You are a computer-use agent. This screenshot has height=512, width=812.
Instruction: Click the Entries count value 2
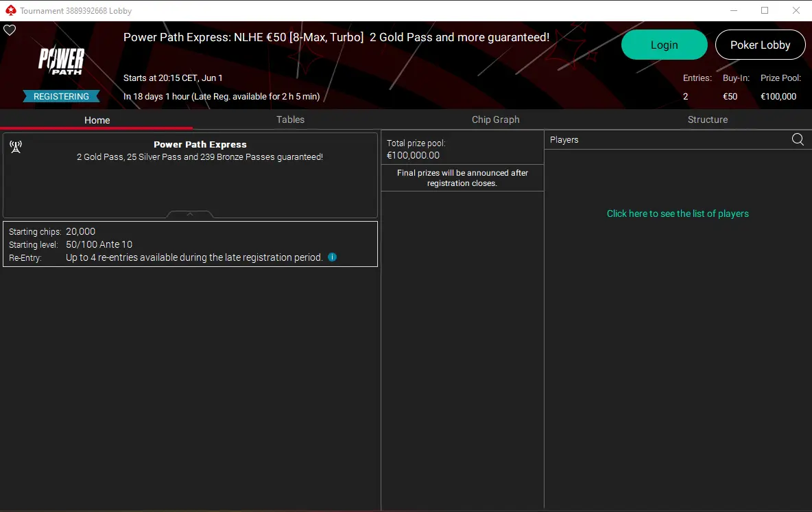[x=685, y=96]
